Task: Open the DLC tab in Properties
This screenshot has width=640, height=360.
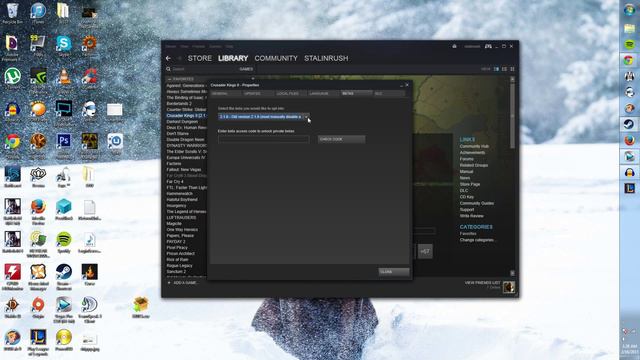Action: point(389,93)
